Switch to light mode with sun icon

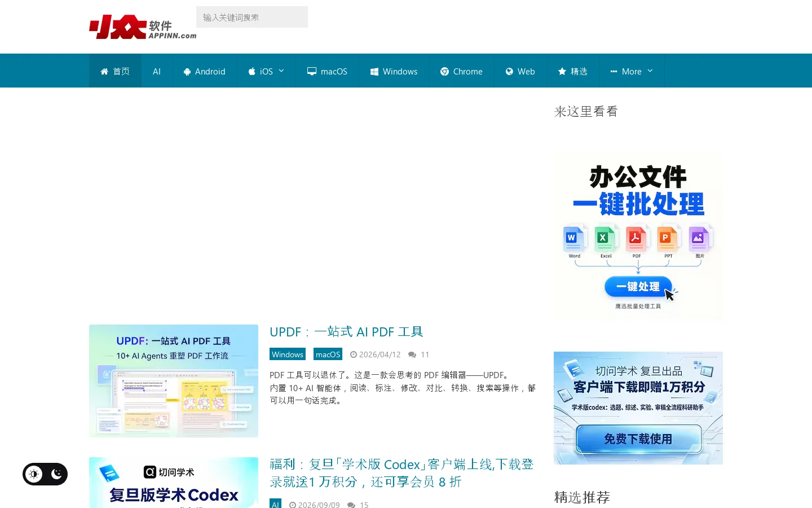click(34, 474)
